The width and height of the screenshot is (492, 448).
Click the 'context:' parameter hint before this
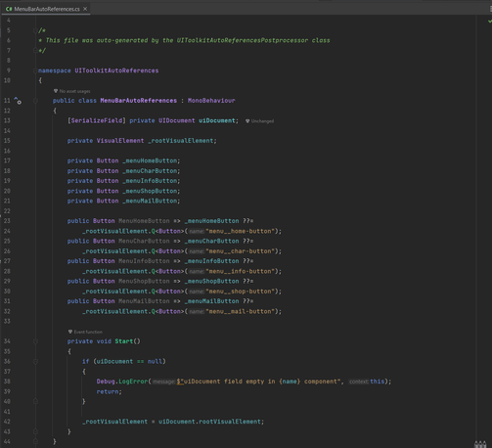(x=359, y=381)
